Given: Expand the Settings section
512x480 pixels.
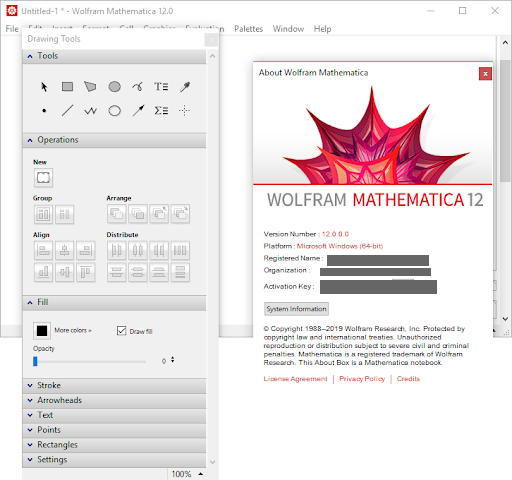Looking at the screenshot, I should coord(114,460).
